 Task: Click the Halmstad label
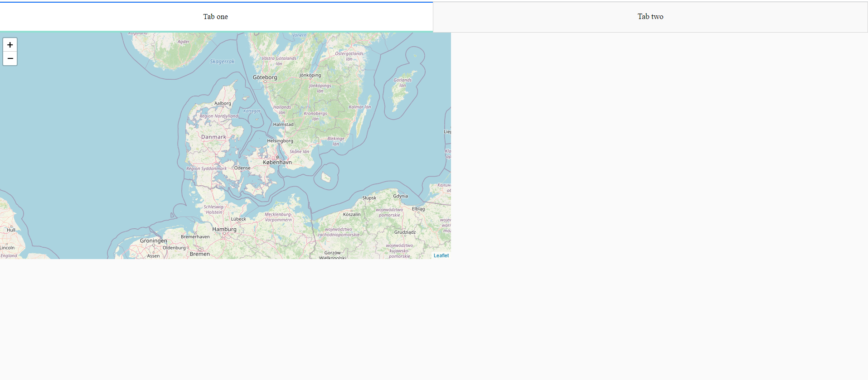(283, 125)
